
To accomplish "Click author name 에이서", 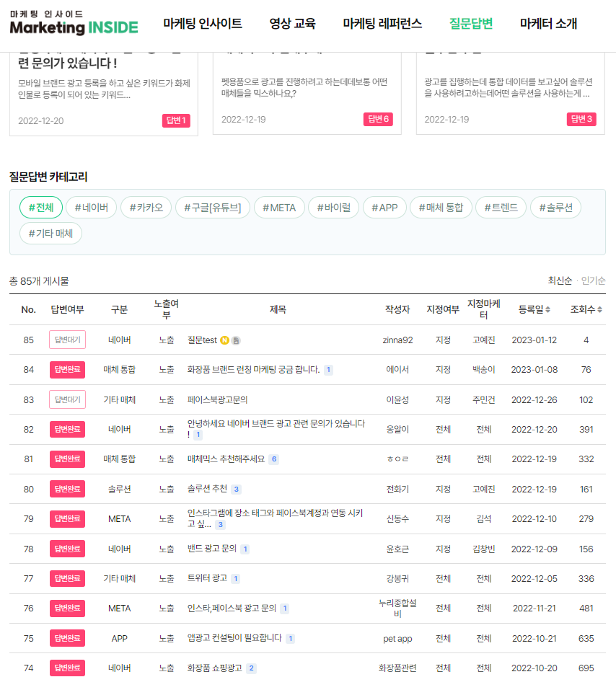I will [x=397, y=370].
